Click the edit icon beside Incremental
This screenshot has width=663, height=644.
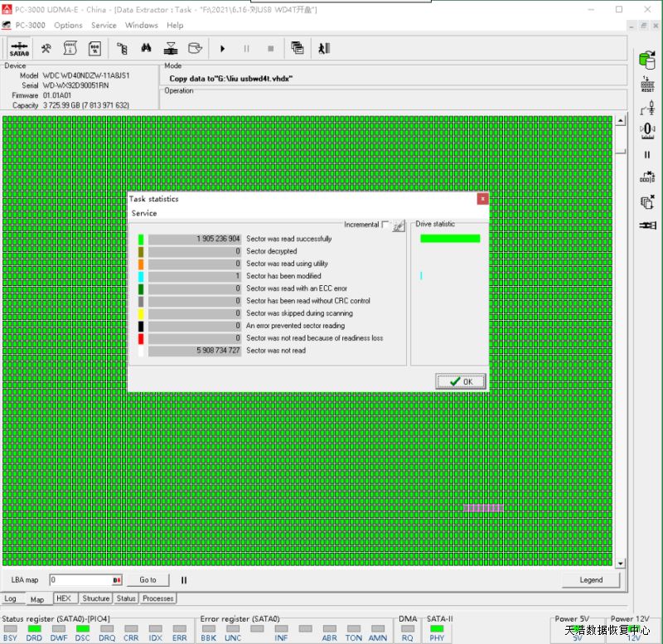(399, 225)
